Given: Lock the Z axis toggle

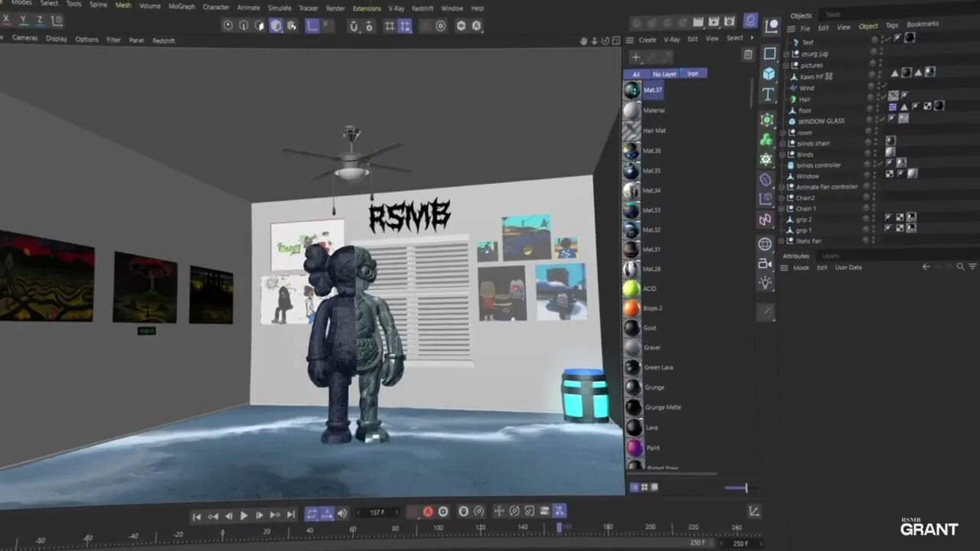Looking at the screenshot, I should 40,19.
